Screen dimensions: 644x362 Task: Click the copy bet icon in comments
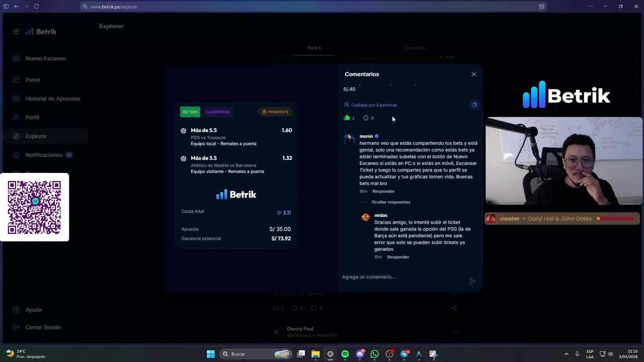(474, 105)
